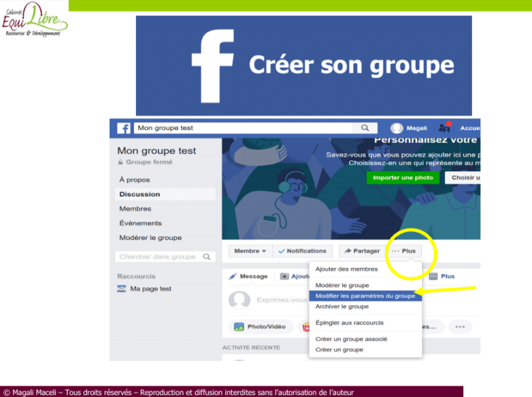Click the green Importer une photo button
This screenshot has height=397, width=532.
pyautogui.click(x=403, y=177)
